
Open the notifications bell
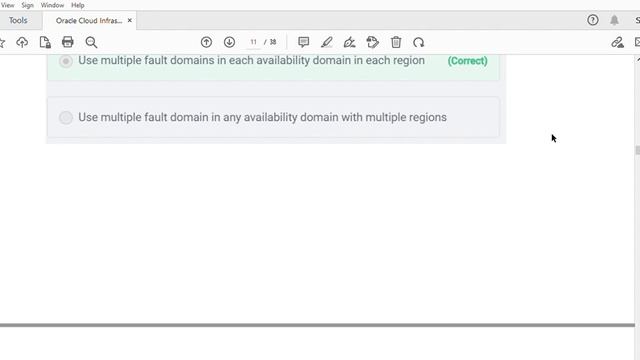pyautogui.click(x=614, y=20)
